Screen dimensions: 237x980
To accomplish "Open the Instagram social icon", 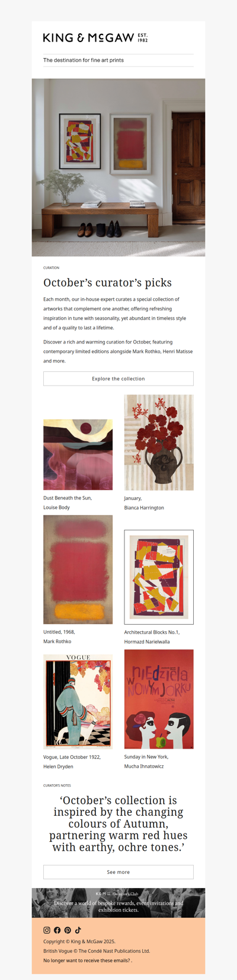I will [47, 930].
